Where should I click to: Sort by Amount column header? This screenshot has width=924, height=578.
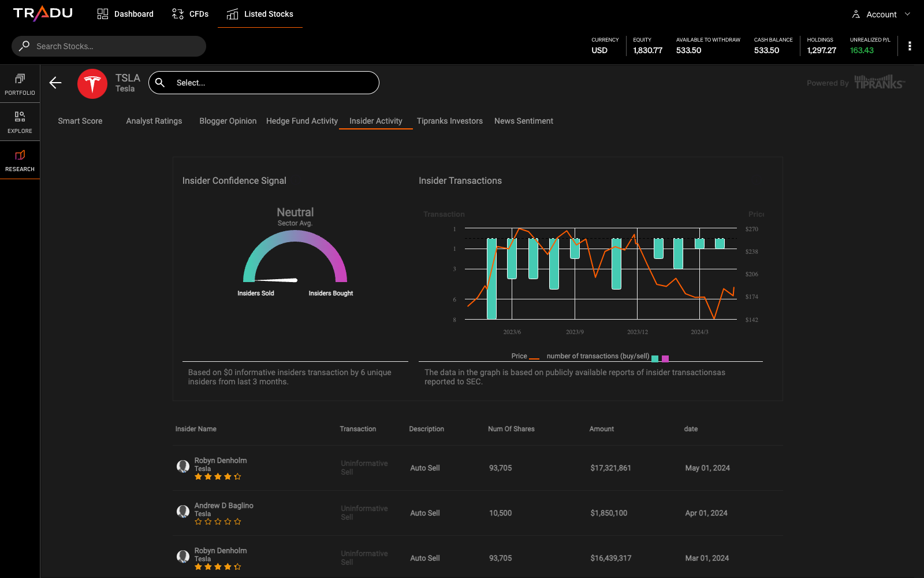tap(602, 429)
